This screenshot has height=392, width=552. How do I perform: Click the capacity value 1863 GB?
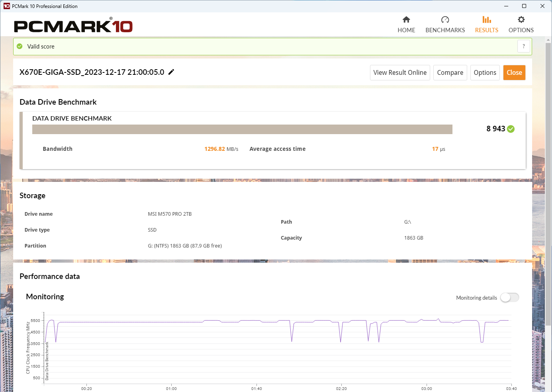(413, 238)
